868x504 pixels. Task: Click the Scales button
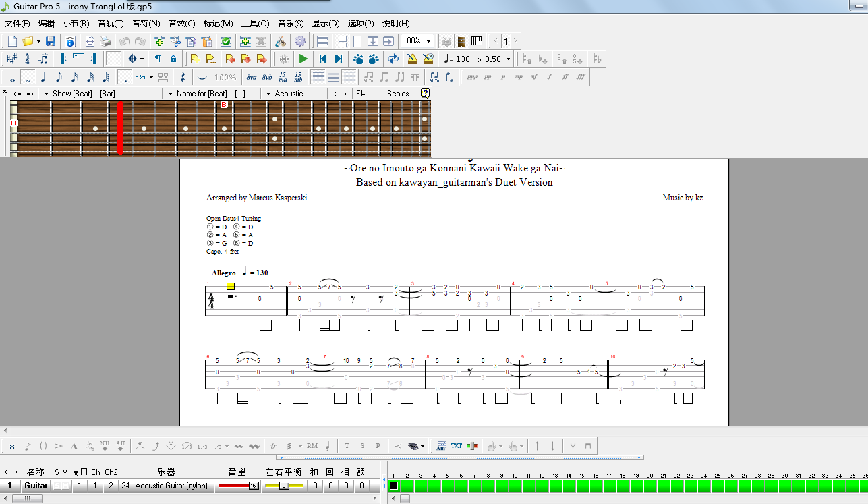tap(398, 94)
